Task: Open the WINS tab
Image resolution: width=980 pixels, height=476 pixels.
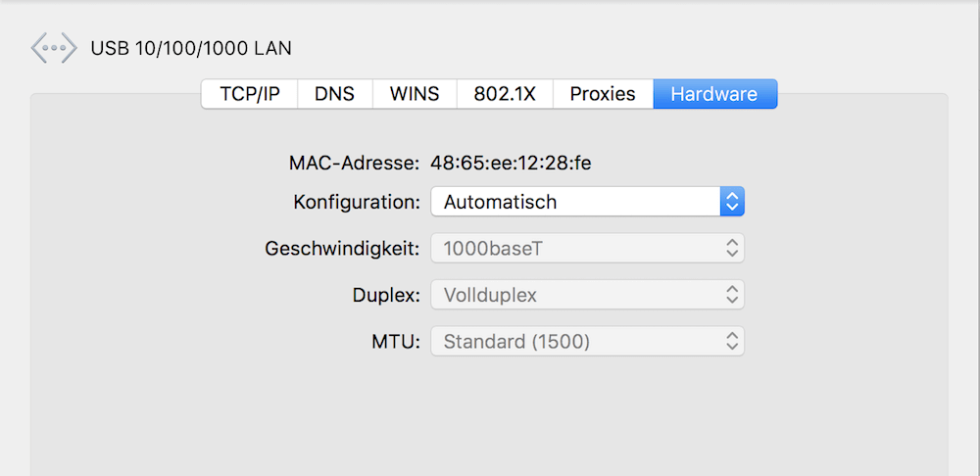Action: pos(415,94)
